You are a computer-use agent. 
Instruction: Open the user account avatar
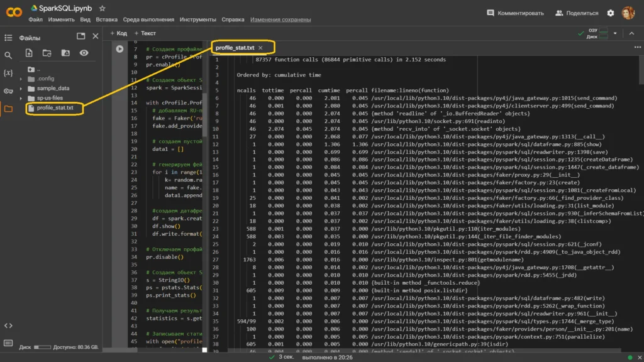coord(628,13)
